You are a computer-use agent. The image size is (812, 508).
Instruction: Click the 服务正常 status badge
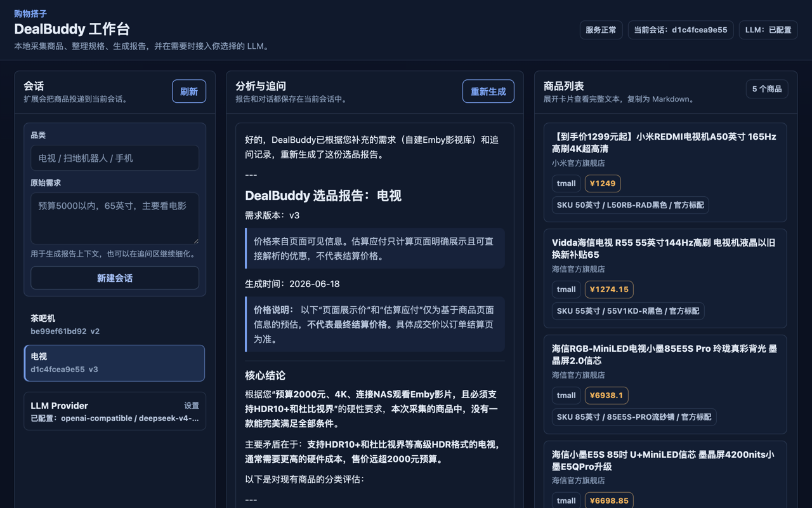point(601,30)
